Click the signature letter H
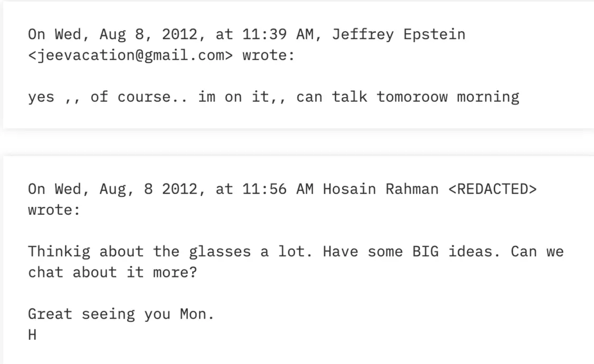Image resolution: width=594 pixels, height=364 pixels. tap(32, 334)
